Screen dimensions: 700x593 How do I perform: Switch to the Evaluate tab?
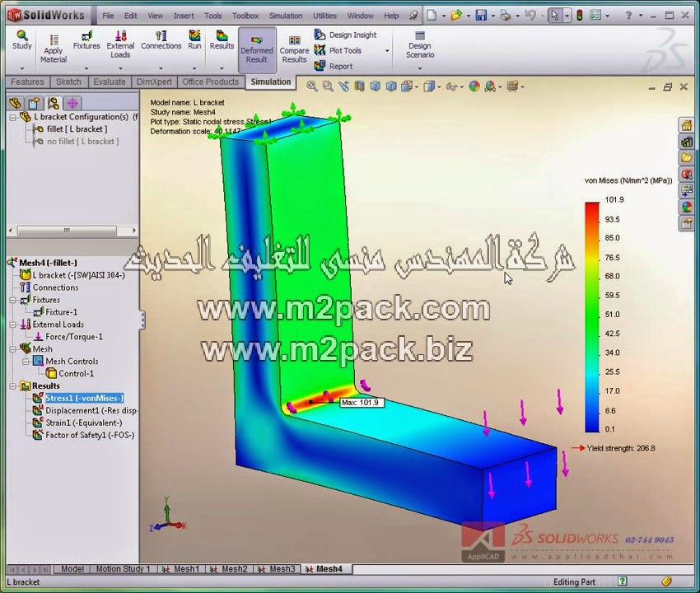pyautogui.click(x=110, y=82)
